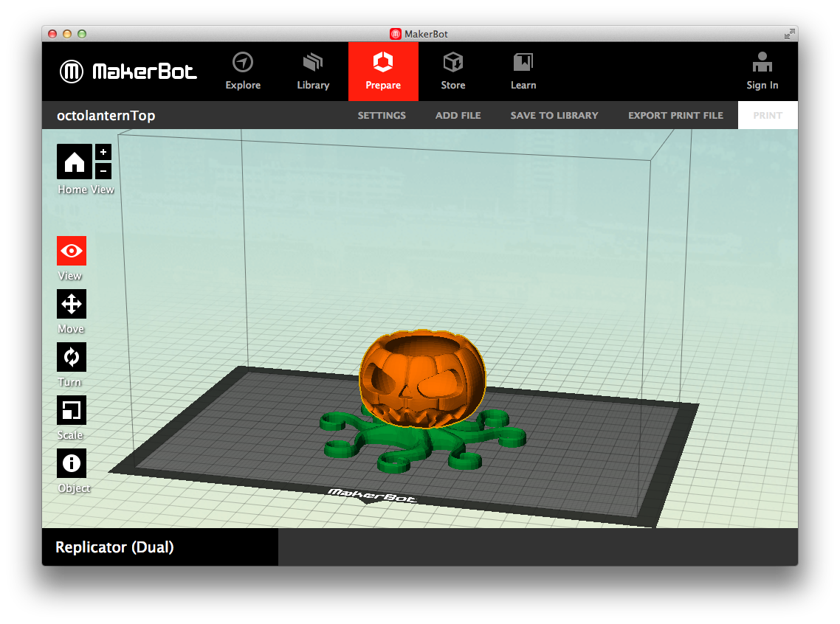Go to the Store tab
The width and height of the screenshot is (840, 624).
(x=452, y=71)
